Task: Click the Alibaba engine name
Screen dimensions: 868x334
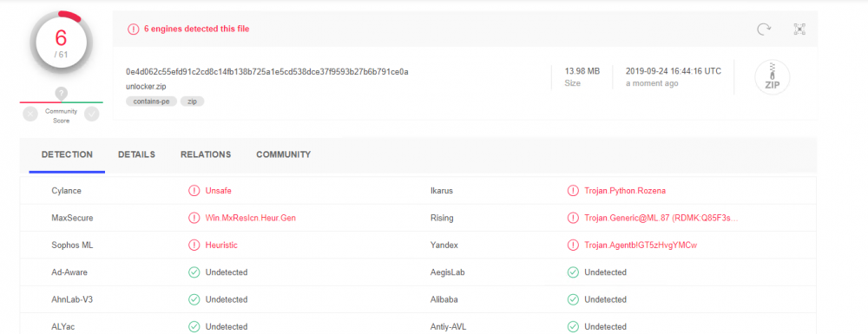Action: point(444,299)
